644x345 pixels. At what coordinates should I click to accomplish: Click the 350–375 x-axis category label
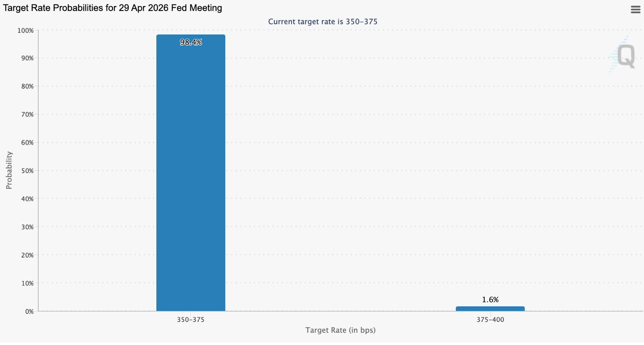click(191, 320)
